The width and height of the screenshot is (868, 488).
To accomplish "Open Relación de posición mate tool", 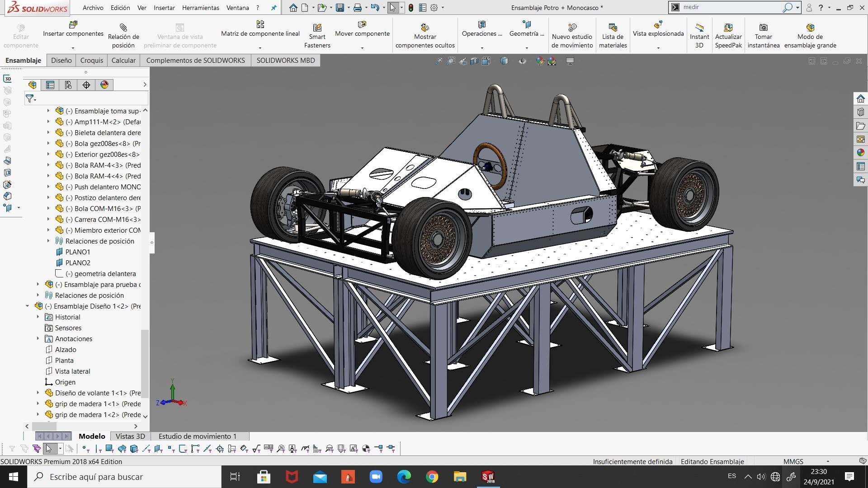I will pos(123,35).
